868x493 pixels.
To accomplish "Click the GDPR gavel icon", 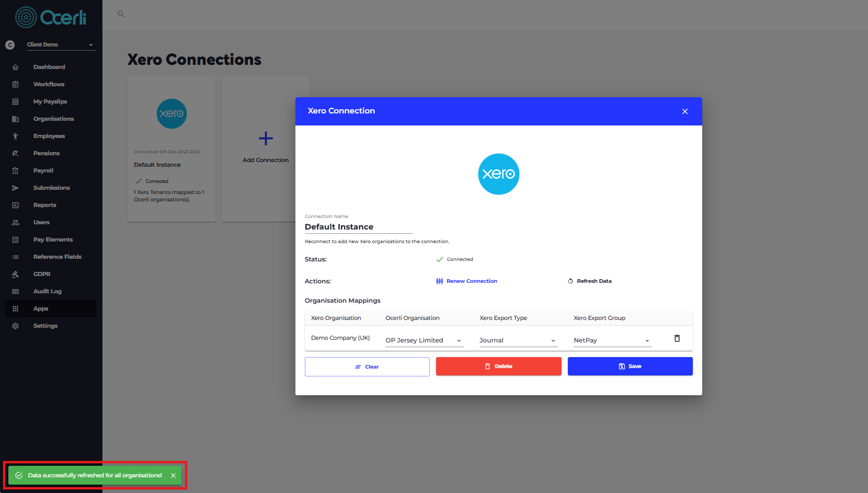I will [15, 274].
